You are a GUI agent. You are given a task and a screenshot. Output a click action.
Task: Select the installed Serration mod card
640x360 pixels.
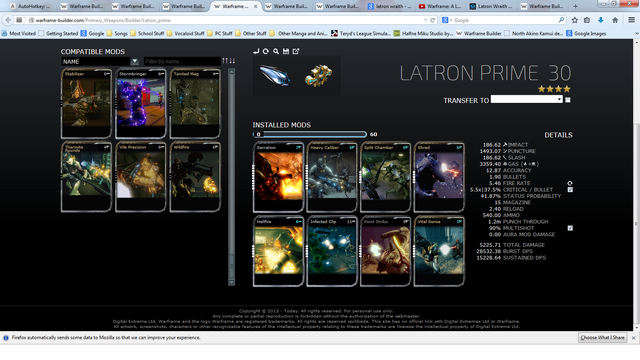tap(278, 177)
